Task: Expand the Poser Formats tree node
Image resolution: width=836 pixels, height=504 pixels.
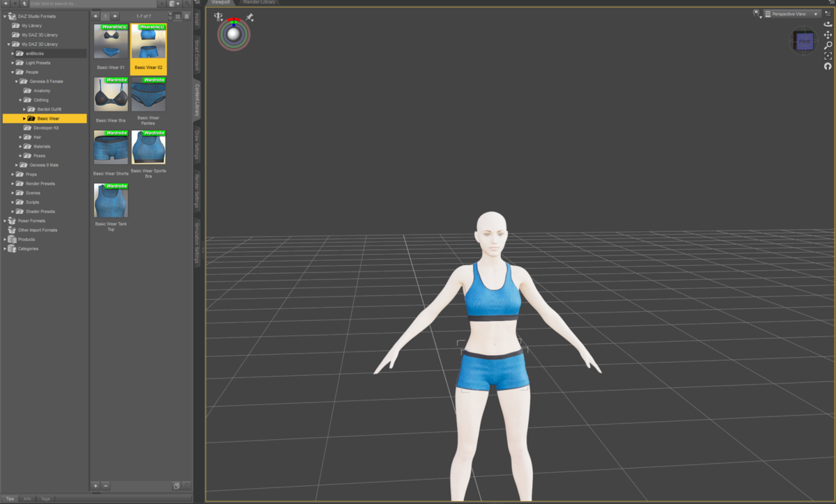Action: click(4, 221)
